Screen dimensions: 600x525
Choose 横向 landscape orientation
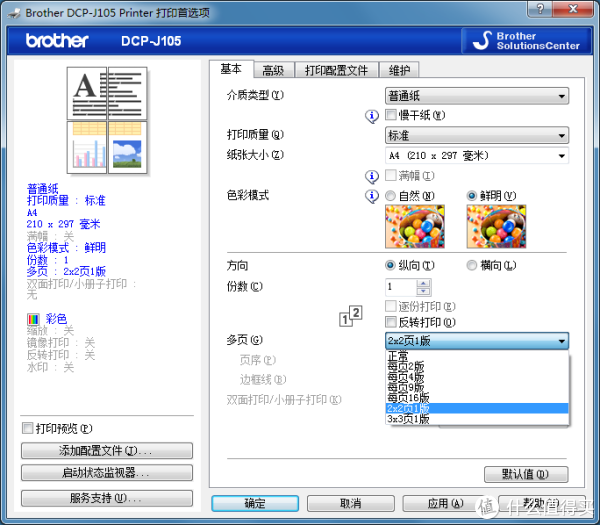point(472,265)
